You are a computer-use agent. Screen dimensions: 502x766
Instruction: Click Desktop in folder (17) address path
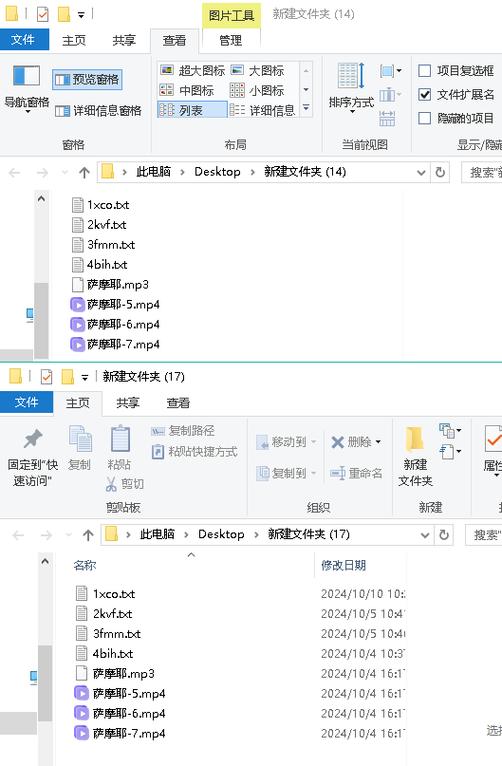point(221,534)
